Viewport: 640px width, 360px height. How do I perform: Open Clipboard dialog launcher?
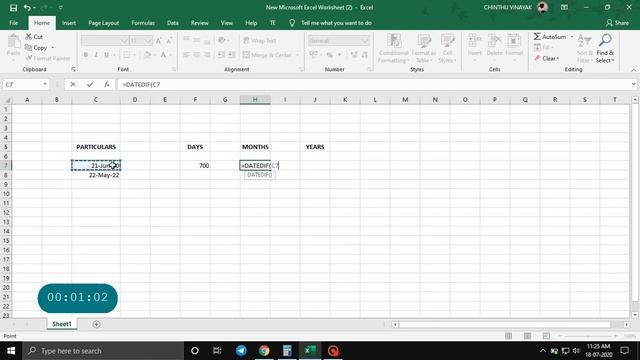[x=73, y=69]
